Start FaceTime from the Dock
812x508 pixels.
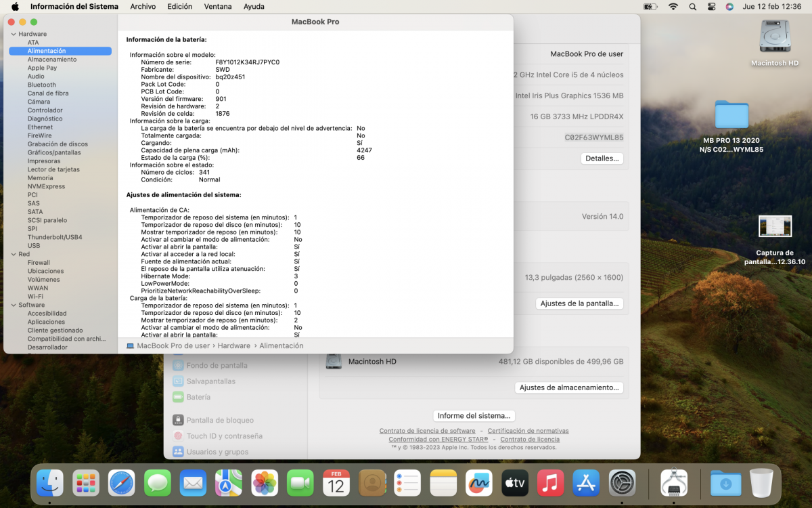300,483
